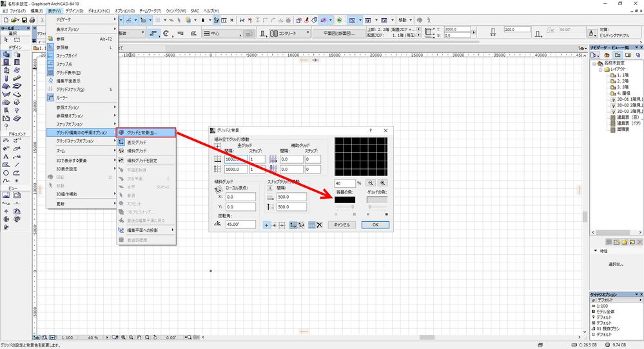Select the door tool in toolbox
The image size is (644, 349).
6,62
